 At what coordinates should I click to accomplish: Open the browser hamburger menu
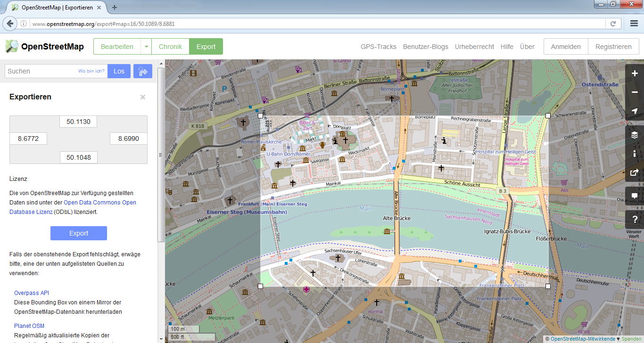point(634,24)
